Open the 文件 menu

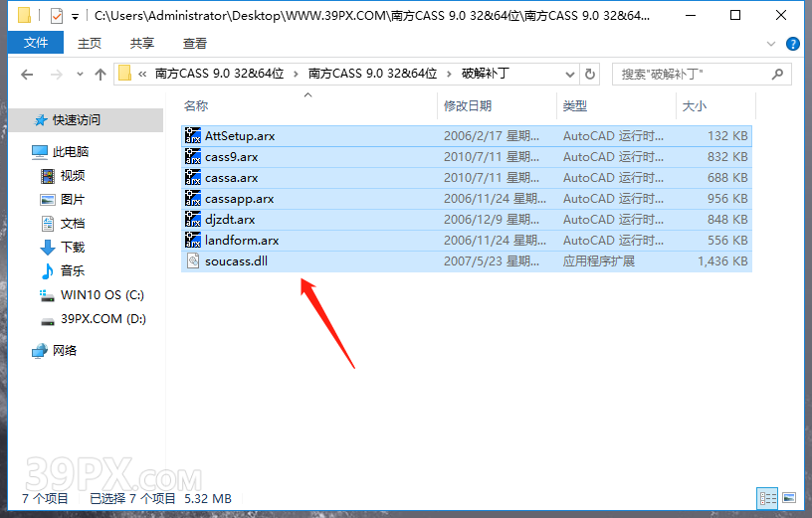[x=36, y=43]
